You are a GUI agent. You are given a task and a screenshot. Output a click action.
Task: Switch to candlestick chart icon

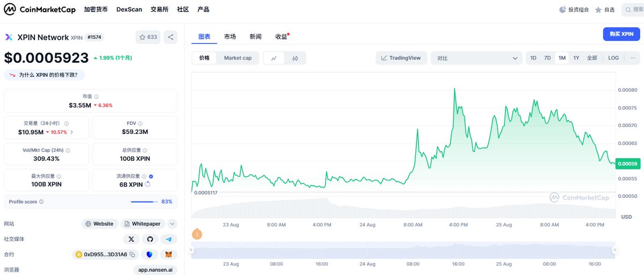coord(295,58)
